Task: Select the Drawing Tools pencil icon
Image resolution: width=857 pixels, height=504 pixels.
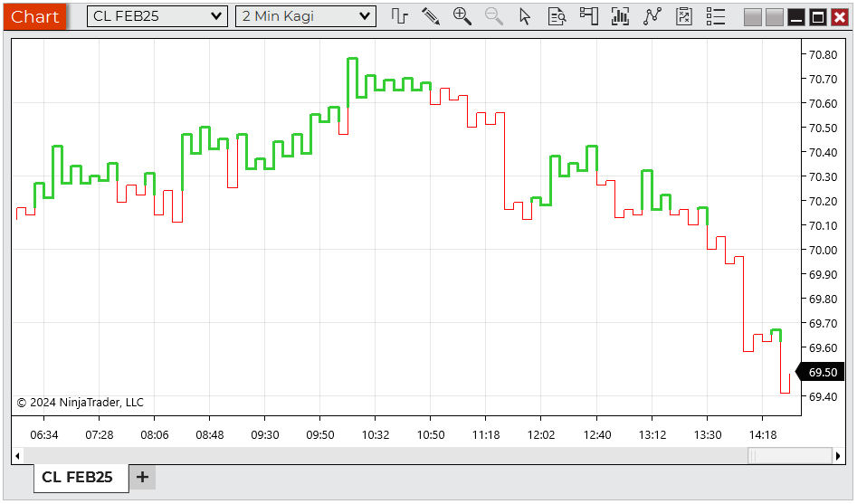Action: tap(431, 16)
